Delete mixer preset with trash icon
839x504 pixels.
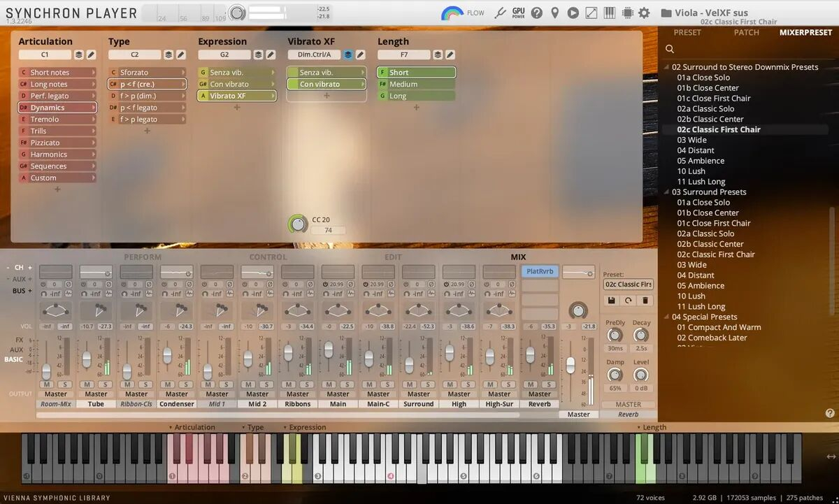click(x=645, y=301)
